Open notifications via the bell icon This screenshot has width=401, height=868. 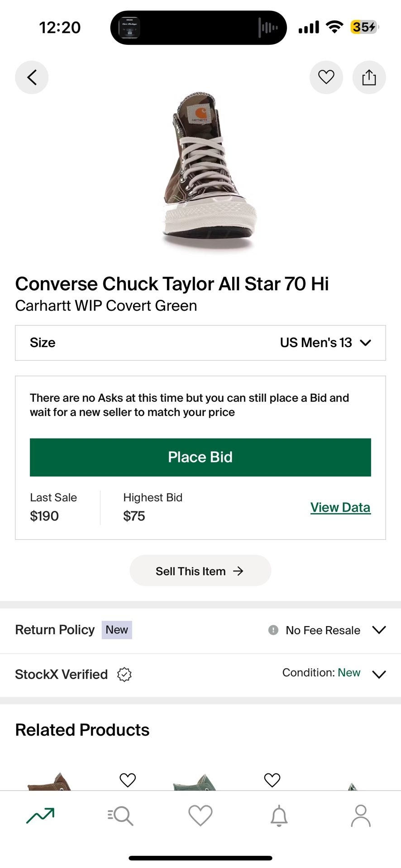[x=280, y=816]
